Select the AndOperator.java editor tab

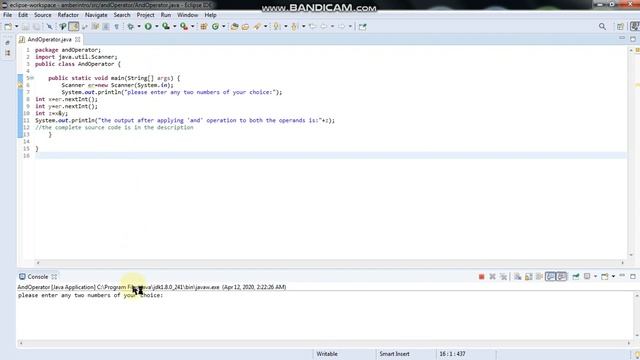click(x=49, y=40)
